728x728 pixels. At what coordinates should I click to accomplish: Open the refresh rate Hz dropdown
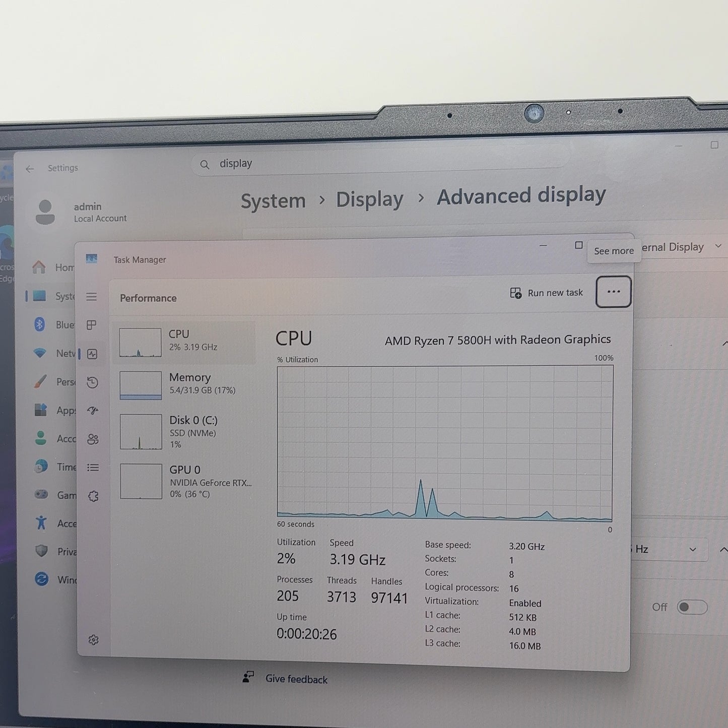point(670,549)
